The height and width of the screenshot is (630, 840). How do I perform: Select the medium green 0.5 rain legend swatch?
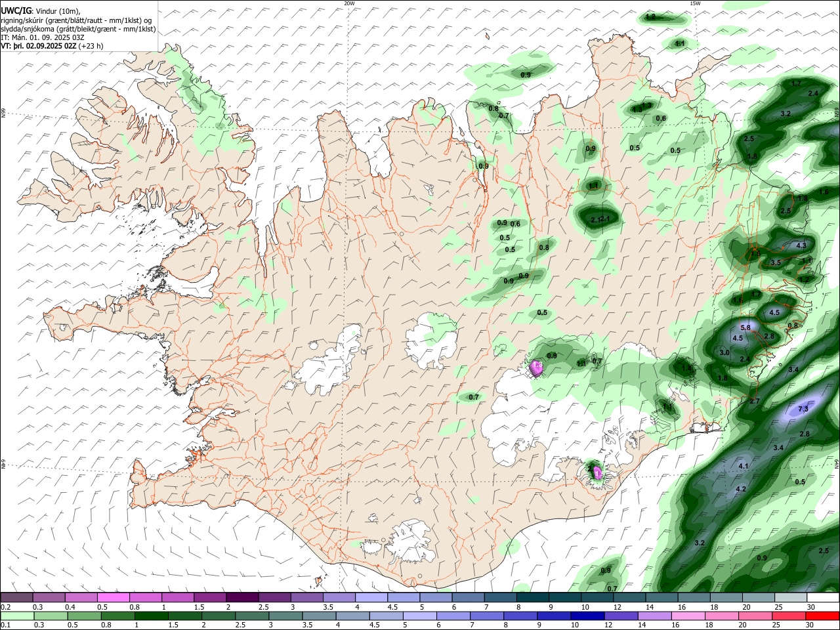84,616
